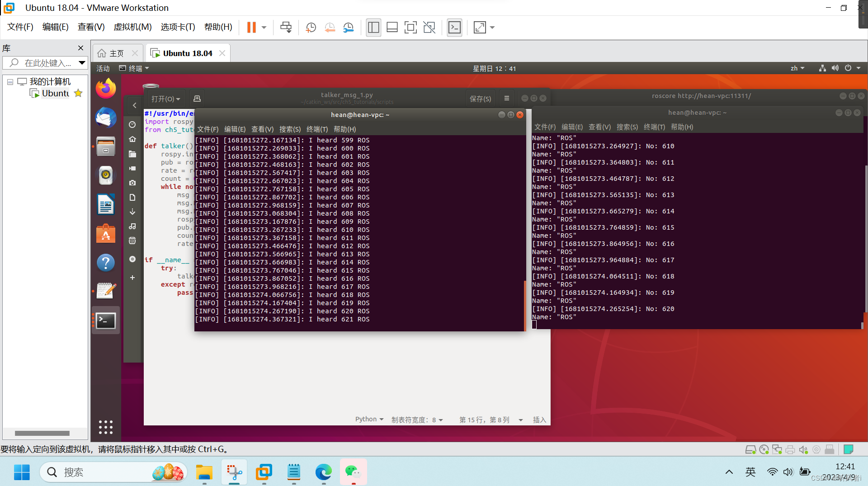Open the 终端 app menu in top bar

[134, 68]
